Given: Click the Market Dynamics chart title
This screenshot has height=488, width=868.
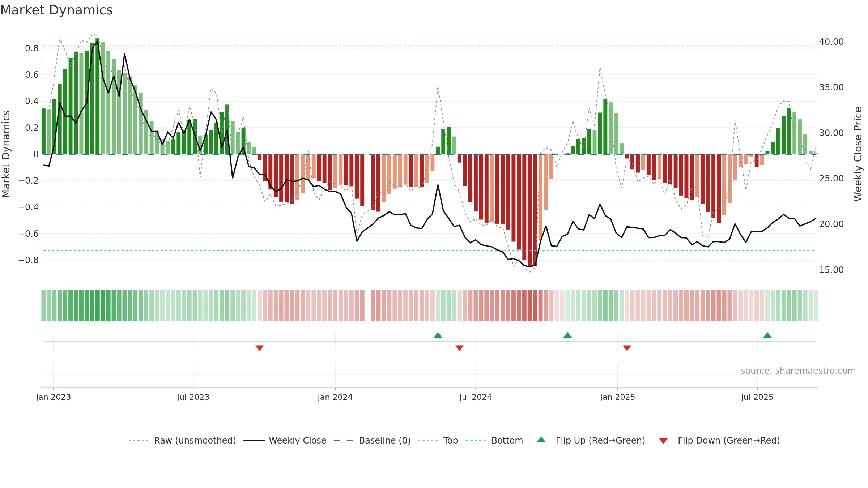Looking at the screenshot, I should click(x=57, y=10).
